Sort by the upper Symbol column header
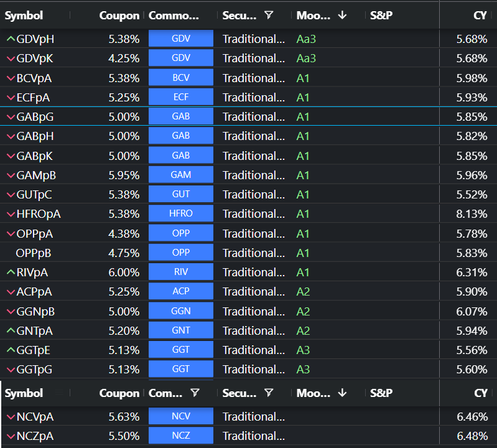497x448 pixels. coord(24,15)
